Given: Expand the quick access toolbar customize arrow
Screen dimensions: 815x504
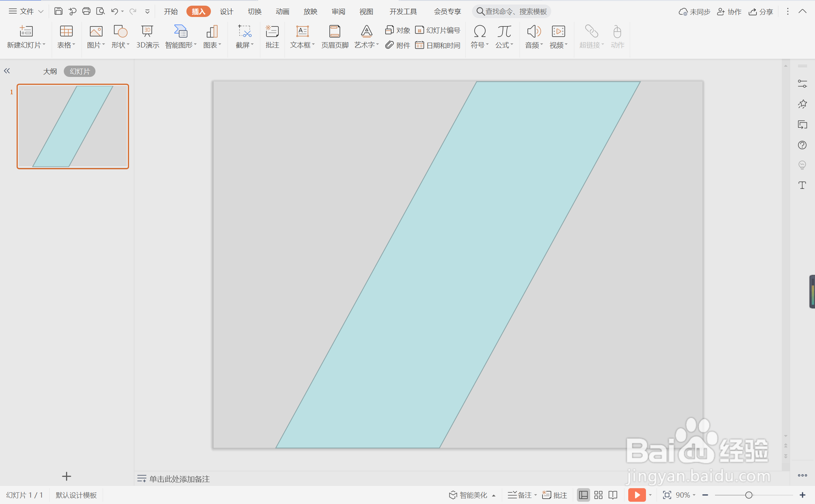Looking at the screenshot, I should 147,12.
